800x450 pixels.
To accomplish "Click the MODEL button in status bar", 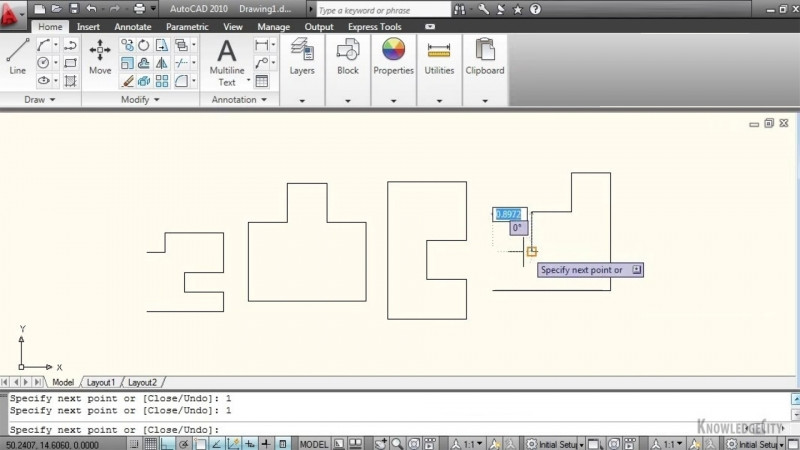I will point(314,444).
